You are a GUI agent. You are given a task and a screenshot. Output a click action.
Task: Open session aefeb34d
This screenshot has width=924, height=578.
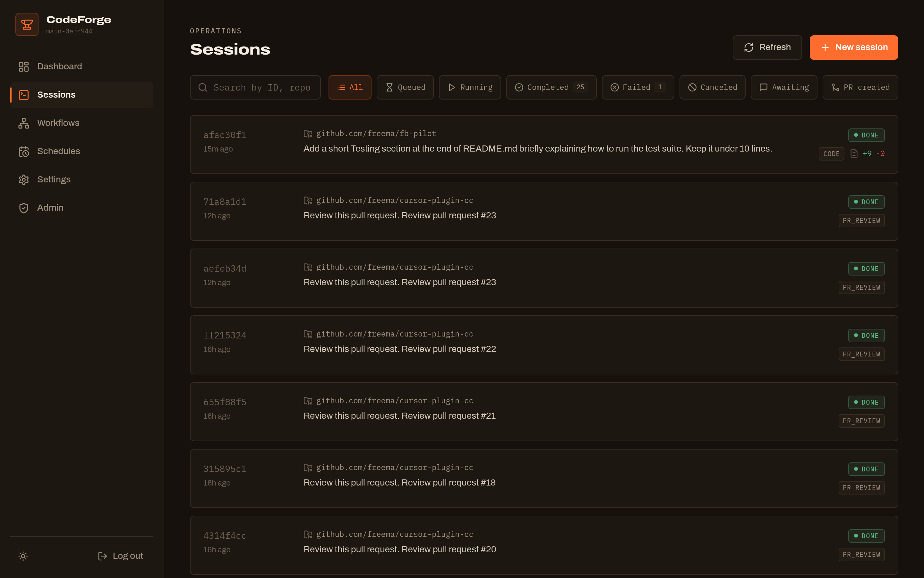click(544, 278)
